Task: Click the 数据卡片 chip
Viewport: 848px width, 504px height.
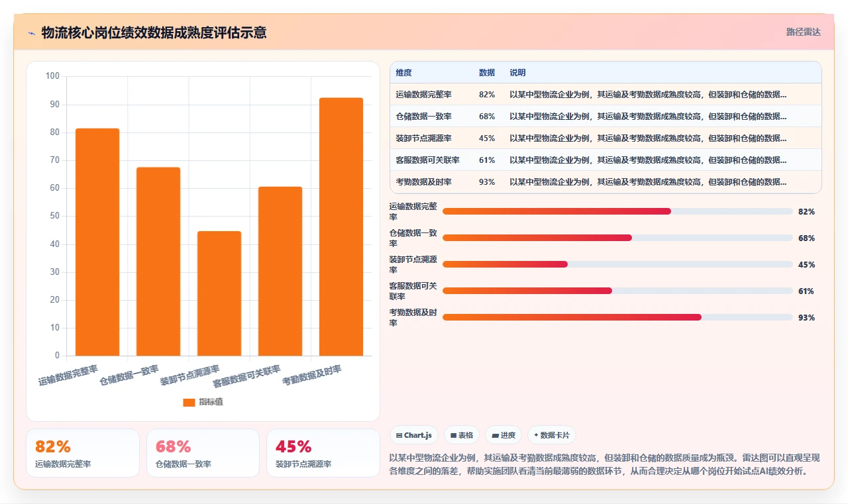Action: (552, 435)
